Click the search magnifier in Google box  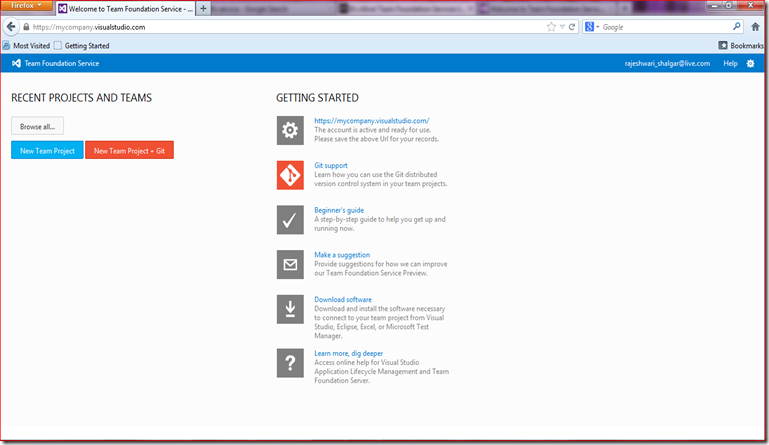(x=737, y=26)
